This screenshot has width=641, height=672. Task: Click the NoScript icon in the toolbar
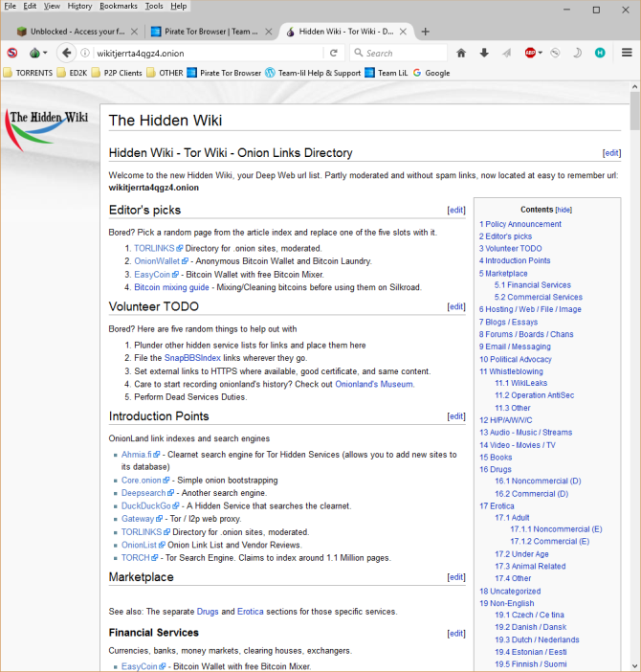[x=12, y=53]
